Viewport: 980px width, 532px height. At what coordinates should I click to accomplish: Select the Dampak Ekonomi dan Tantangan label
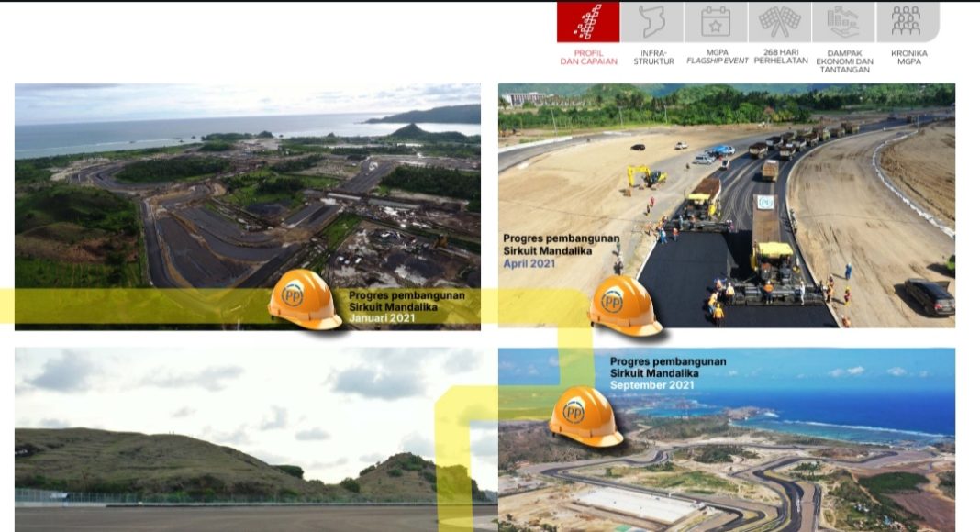tap(844, 61)
